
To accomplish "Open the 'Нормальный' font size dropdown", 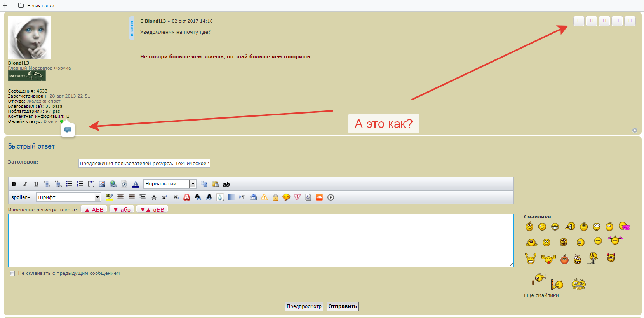I will [192, 184].
